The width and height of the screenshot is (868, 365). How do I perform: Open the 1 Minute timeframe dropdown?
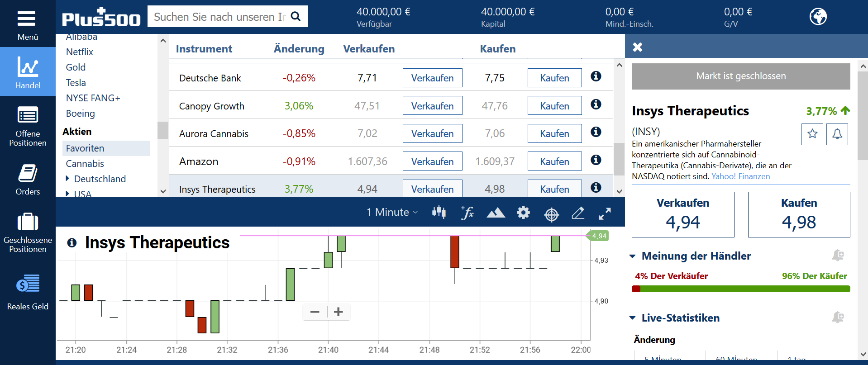[392, 212]
